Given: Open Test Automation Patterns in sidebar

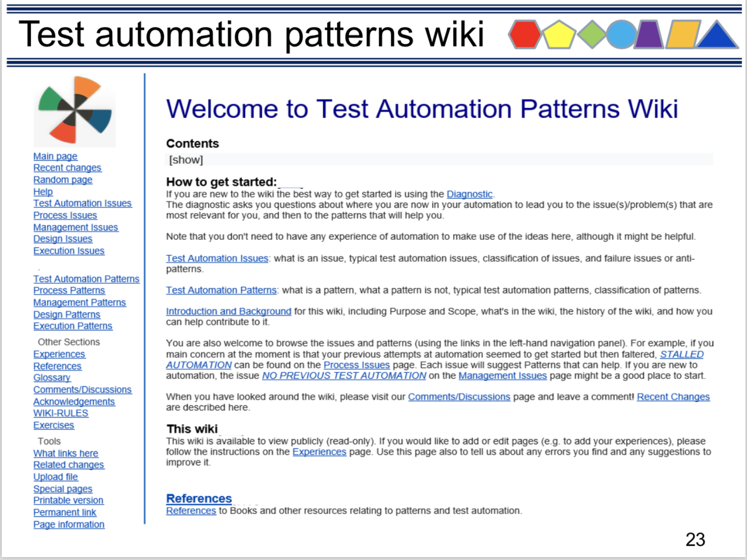Looking at the screenshot, I should point(86,279).
